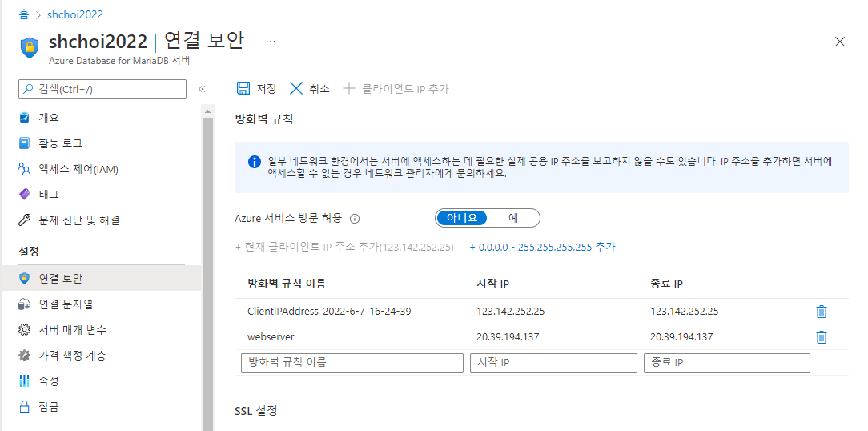This screenshot has width=868, height=431.
Task: Collapse the sidebar with the double chevron
Action: point(202,89)
